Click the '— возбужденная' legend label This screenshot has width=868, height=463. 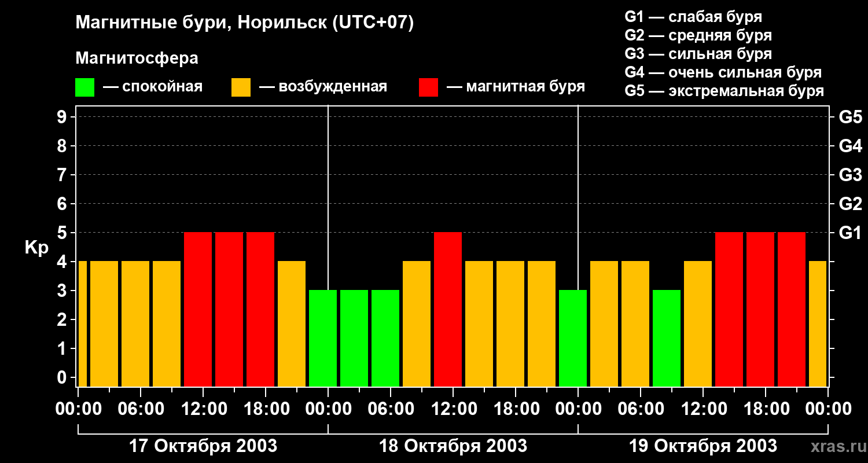click(323, 87)
